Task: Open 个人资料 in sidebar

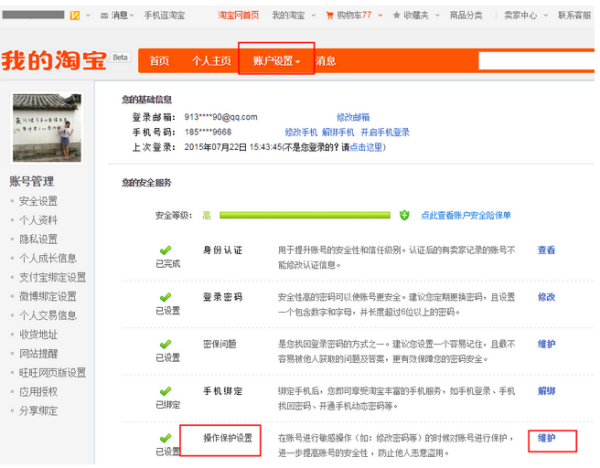Action: pos(38,220)
